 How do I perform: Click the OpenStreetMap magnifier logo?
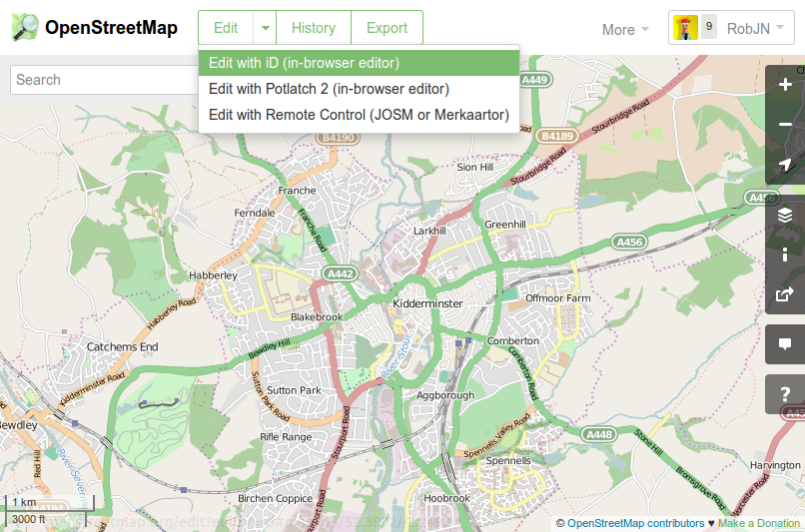[x=25, y=27]
